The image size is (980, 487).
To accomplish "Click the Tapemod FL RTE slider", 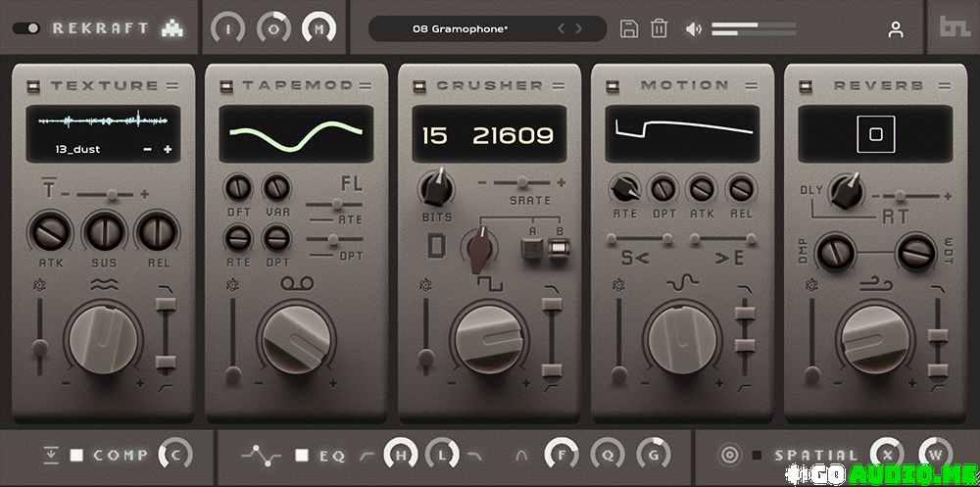I will click(334, 204).
